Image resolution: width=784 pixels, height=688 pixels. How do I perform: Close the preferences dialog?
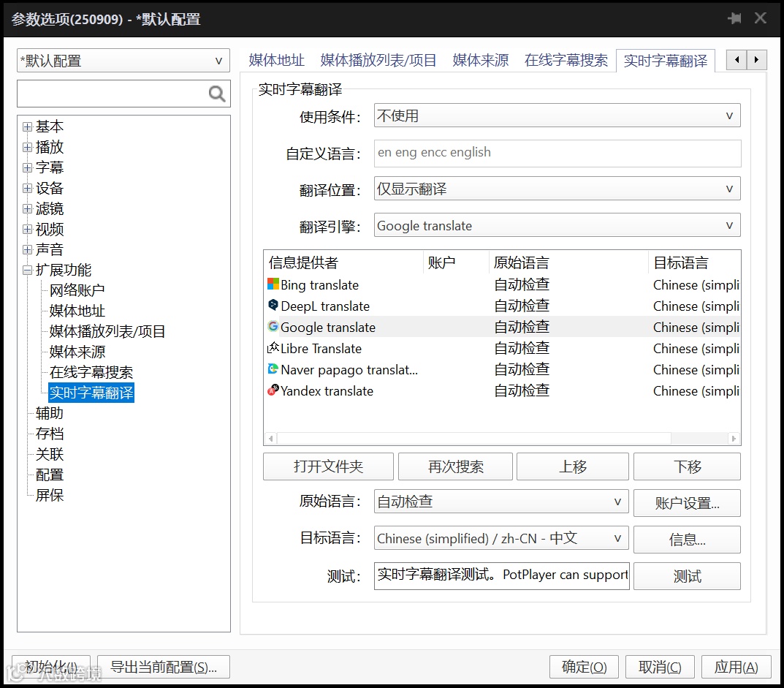pyautogui.click(x=761, y=18)
